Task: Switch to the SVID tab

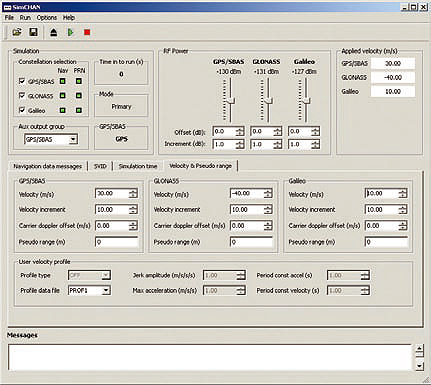Action: pyautogui.click(x=100, y=166)
